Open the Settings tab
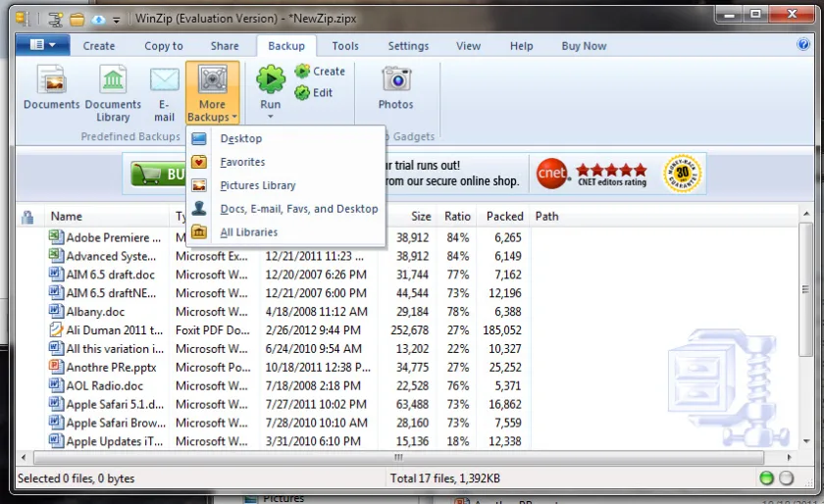This screenshot has width=824, height=504. click(408, 46)
